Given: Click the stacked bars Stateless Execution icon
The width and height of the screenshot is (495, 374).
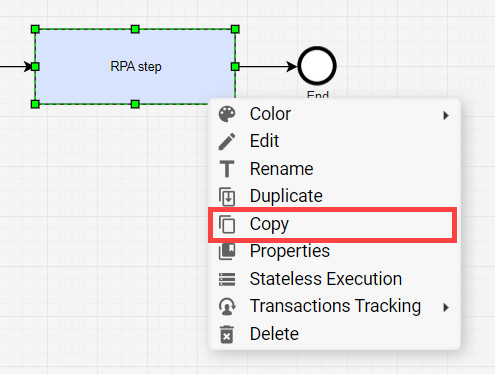Looking at the screenshot, I should (227, 279).
